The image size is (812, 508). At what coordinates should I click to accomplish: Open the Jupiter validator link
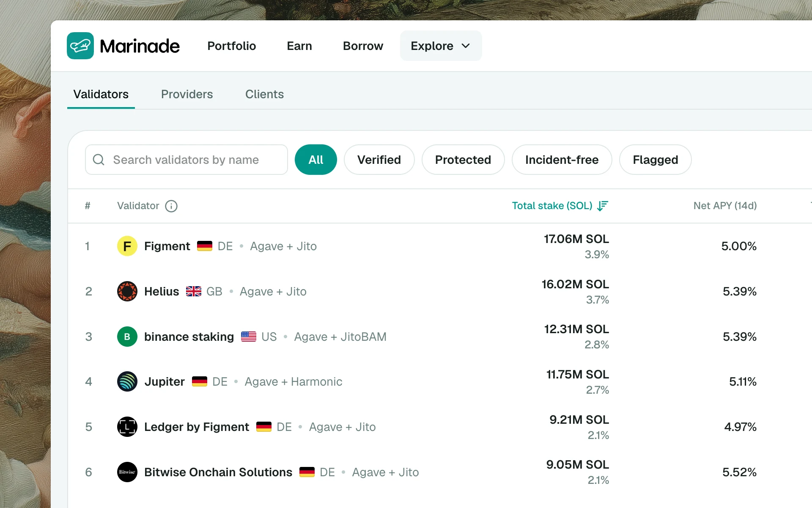(165, 381)
